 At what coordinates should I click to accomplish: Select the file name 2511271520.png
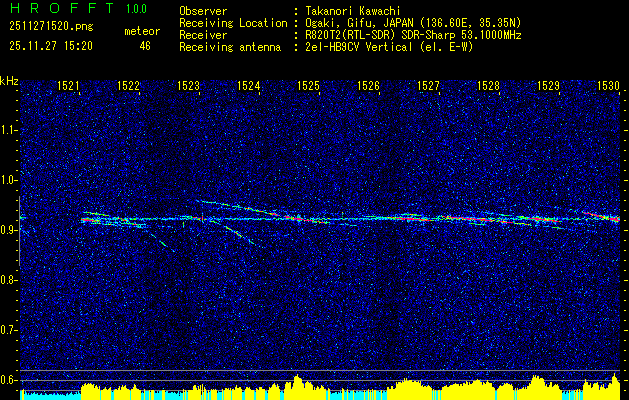pos(51,27)
